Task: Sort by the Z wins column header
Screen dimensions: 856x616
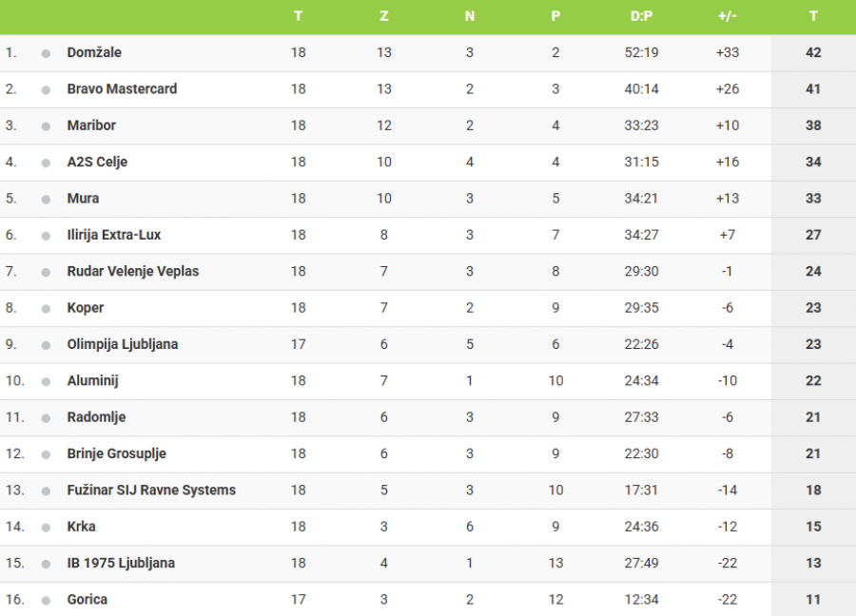Action: pos(384,16)
